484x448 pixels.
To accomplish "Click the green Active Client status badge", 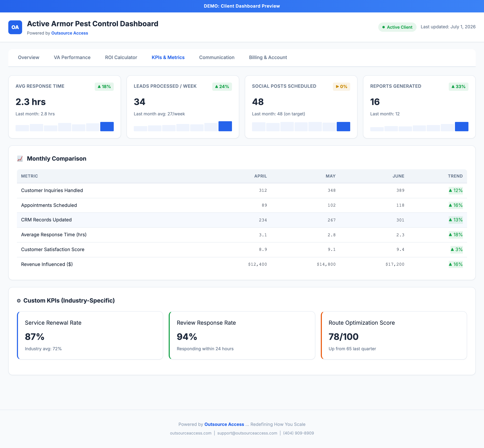I will [x=397, y=27].
